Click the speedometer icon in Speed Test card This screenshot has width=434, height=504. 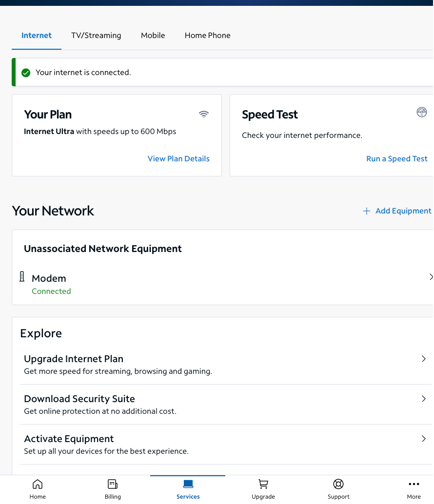422,113
